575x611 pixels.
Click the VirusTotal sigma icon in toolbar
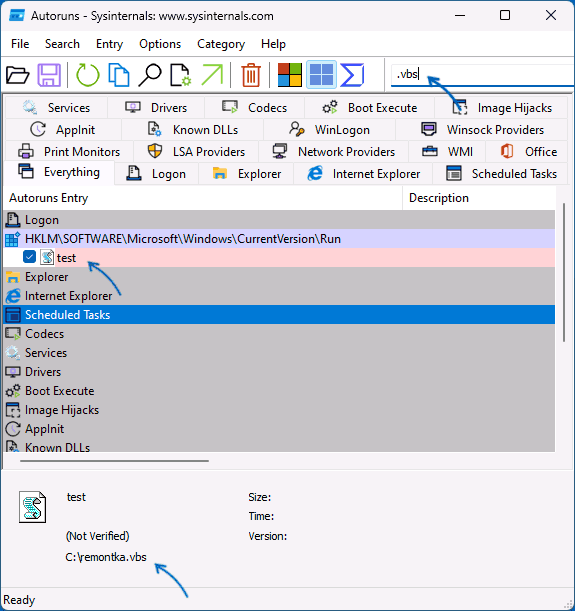coord(352,74)
